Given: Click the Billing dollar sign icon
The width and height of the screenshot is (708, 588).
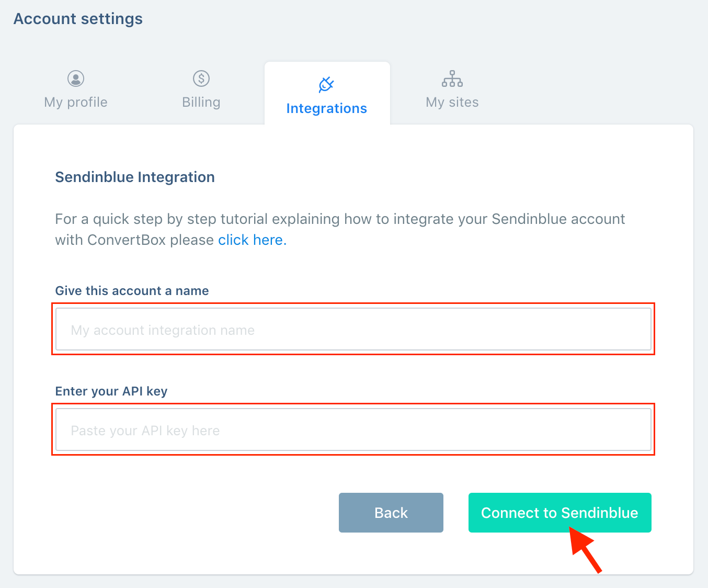Looking at the screenshot, I should tap(201, 78).
